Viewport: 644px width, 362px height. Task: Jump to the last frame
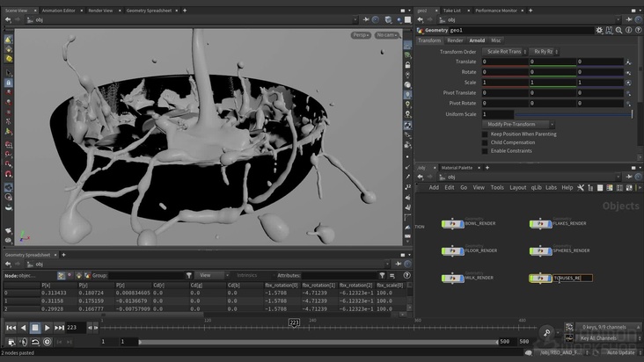(x=59, y=328)
